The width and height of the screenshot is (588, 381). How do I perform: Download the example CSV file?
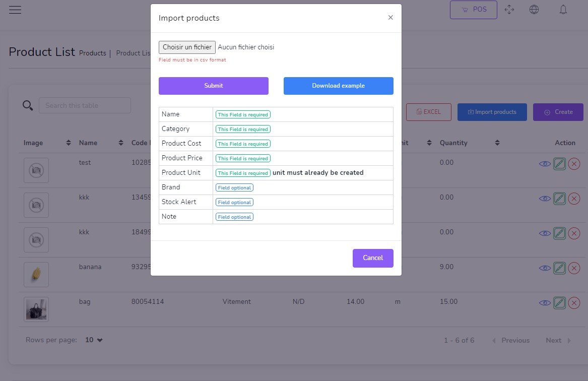pyautogui.click(x=338, y=86)
